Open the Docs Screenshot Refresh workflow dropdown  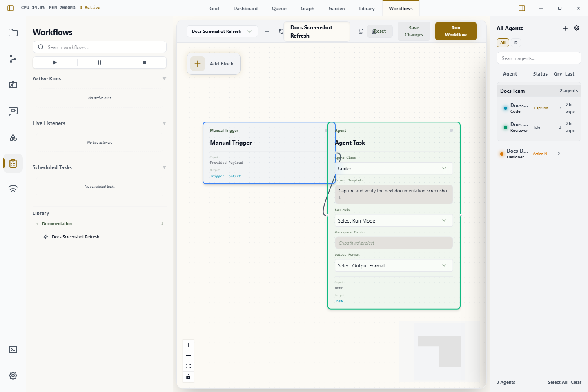[x=222, y=31]
